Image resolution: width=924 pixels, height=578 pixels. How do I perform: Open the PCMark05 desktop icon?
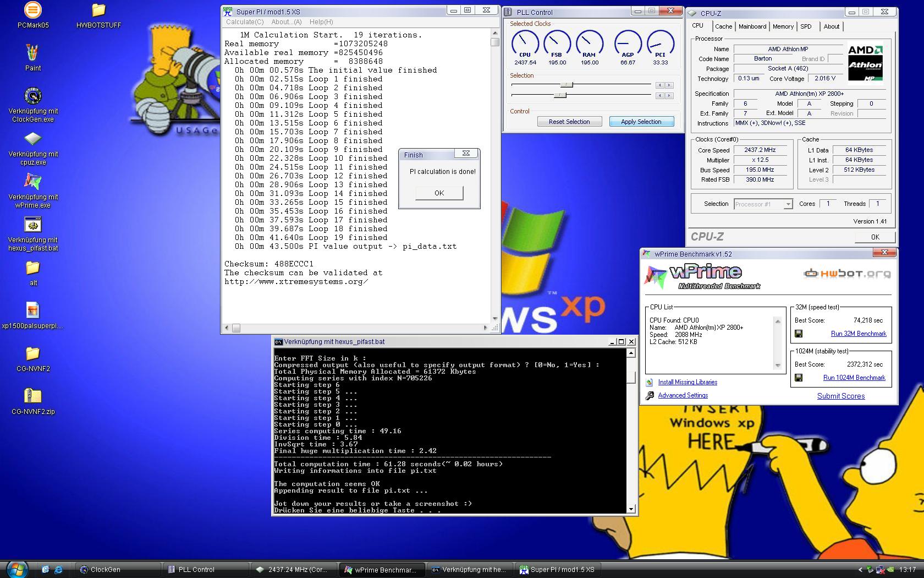point(33,10)
